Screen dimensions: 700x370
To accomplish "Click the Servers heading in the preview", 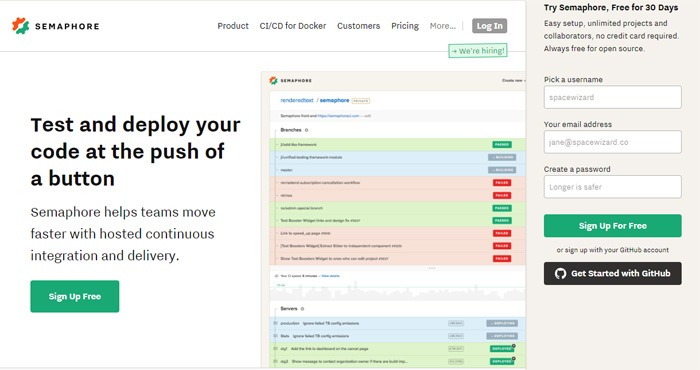I will [288, 308].
